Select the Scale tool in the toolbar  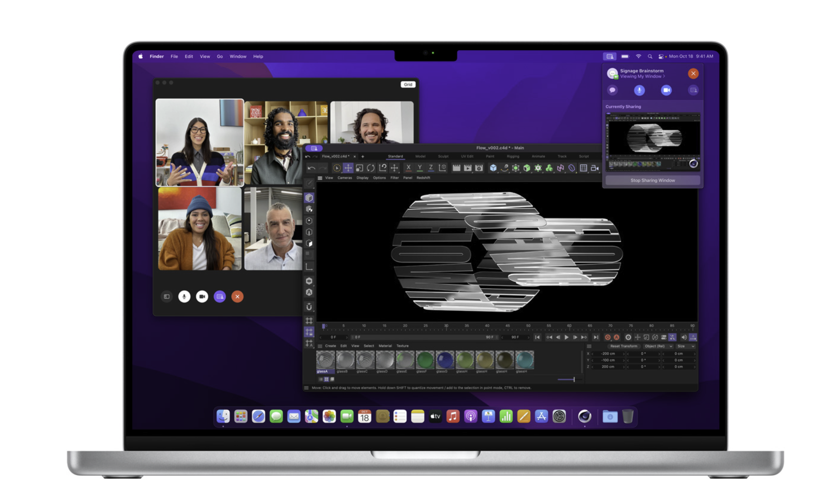pyautogui.click(x=359, y=168)
